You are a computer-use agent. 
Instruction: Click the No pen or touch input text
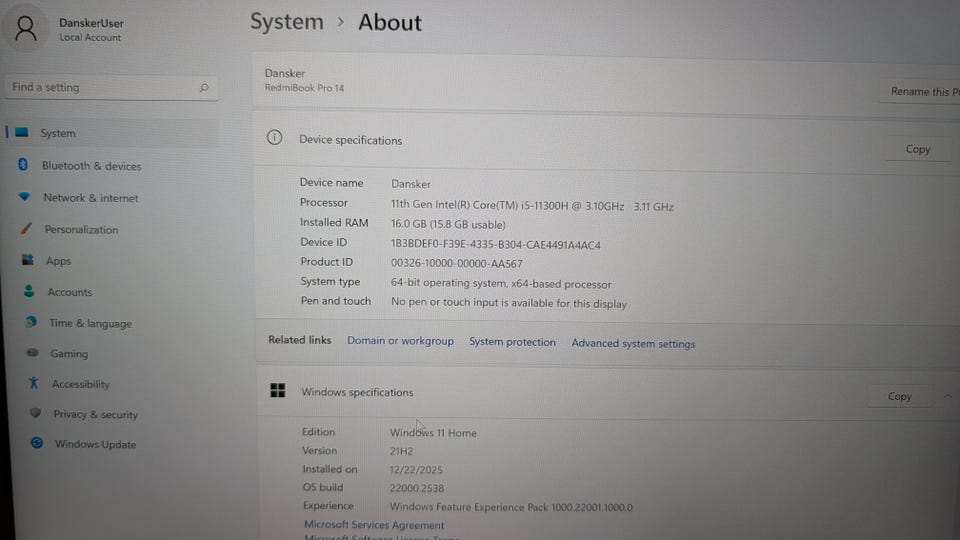(x=509, y=303)
